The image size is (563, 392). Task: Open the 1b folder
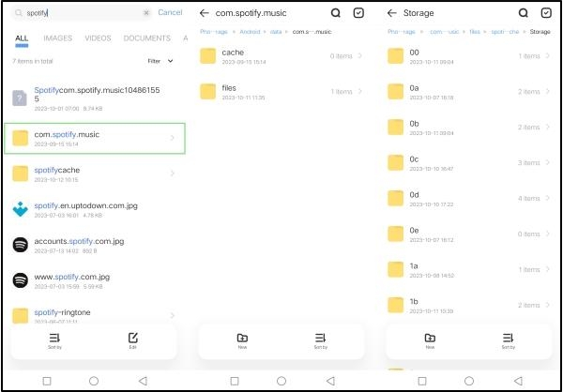point(469,305)
